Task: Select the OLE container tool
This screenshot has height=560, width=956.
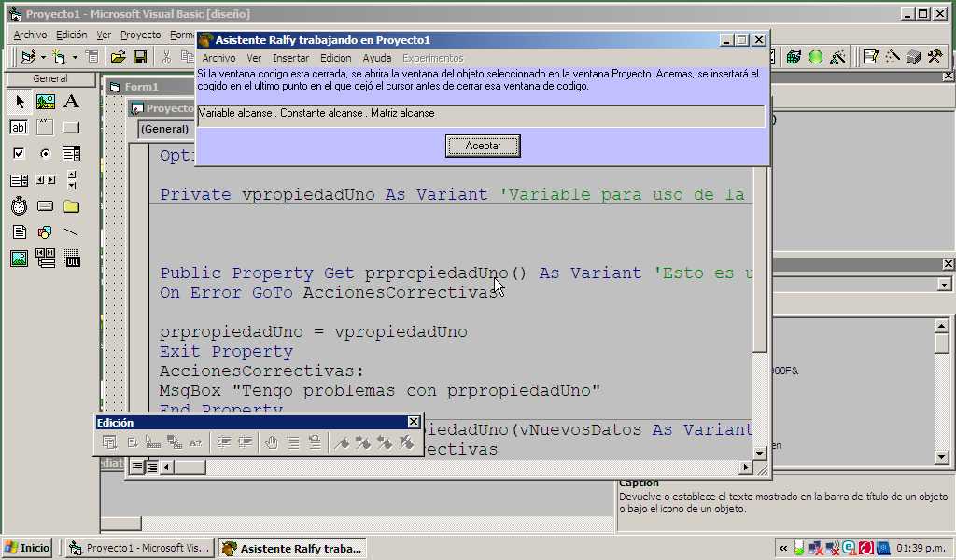Action: [x=71, y=259]
